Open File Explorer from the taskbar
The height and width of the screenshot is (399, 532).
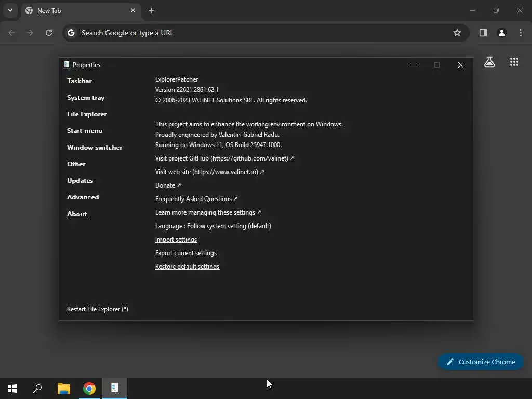[63, 389]
